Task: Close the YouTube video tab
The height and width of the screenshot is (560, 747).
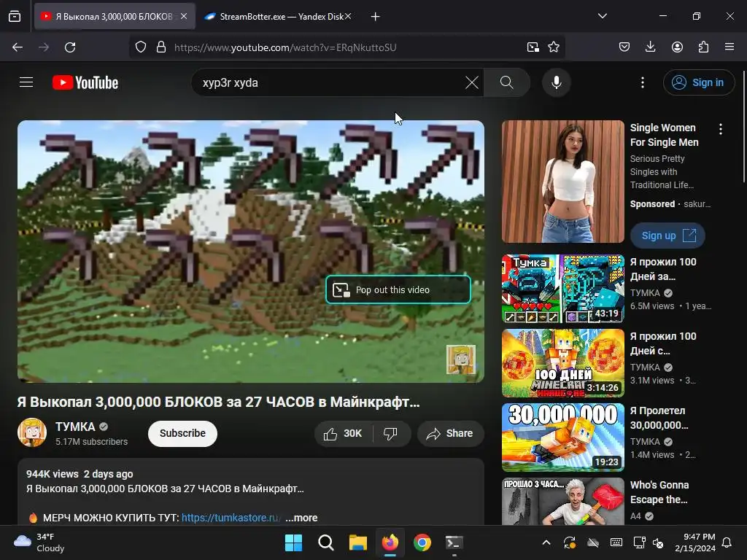Action: (184, 16)
